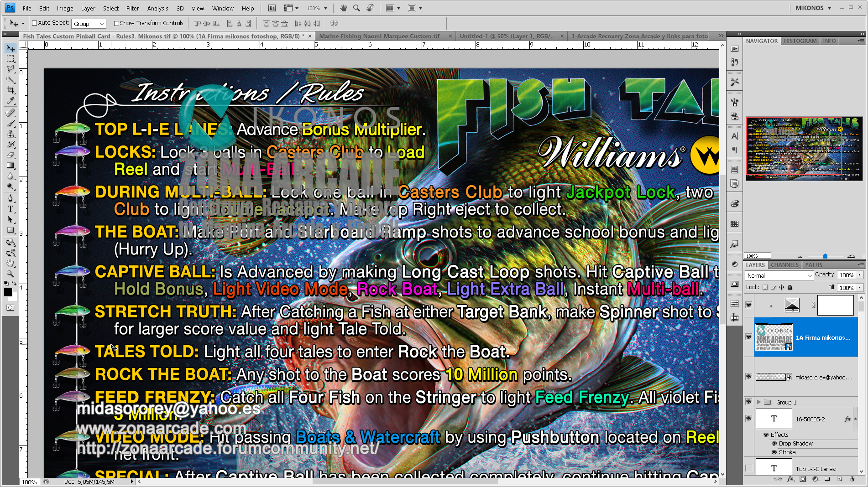Image resolution: width=868 pixels, height=487 pixels.
Task: Launch Adobe Bridge from the application bar
Action: tap(272, 8)
